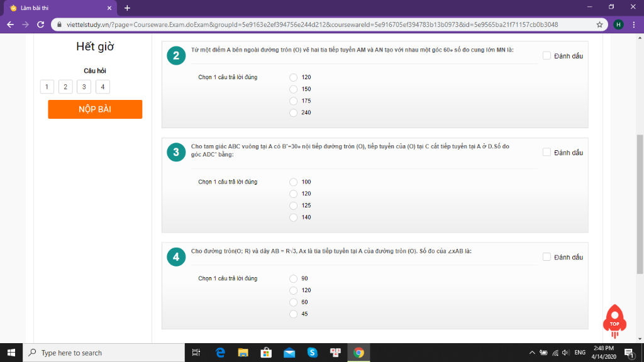Jump to question 1 in Câu hỏi list
This screenshot has height=362, width=644.
(47, 87)
